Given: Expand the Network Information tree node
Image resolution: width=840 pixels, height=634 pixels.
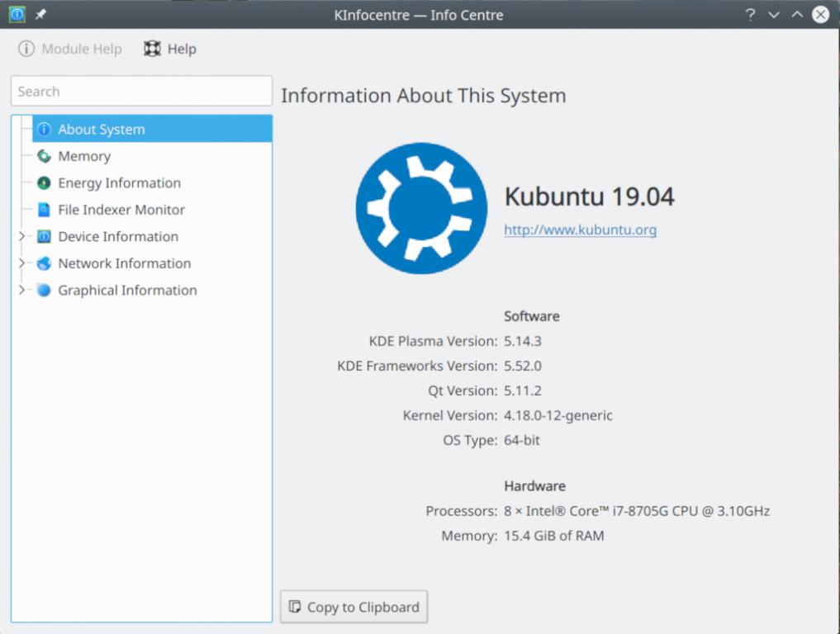Looking at the screenshot, I should click(22, 264).
